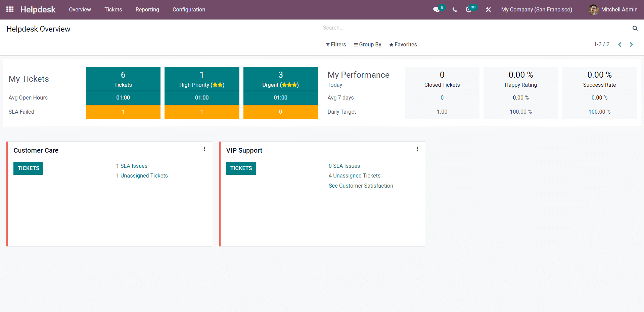This screenshot has height=312, width=644.
Task: Go to previous page arrow
Action: (x=620, y=44)
